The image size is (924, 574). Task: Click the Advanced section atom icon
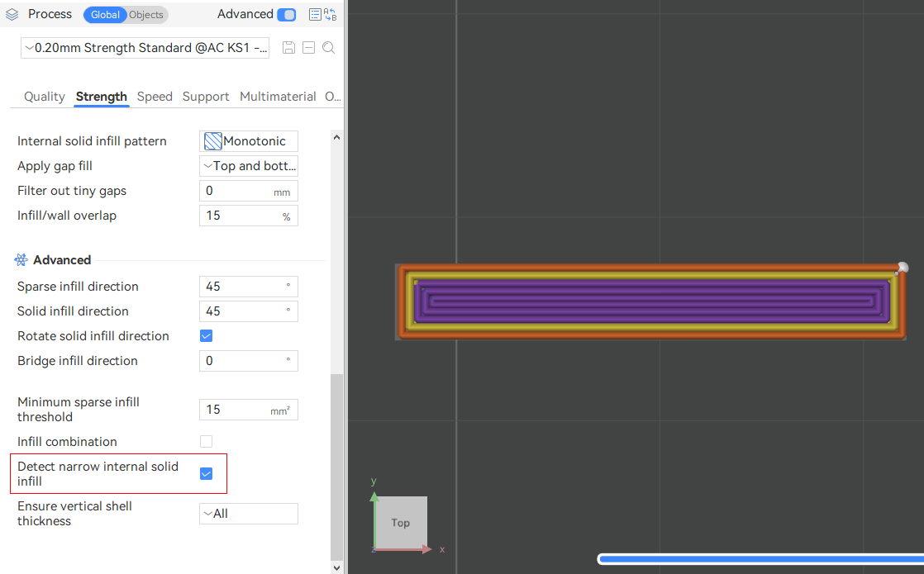click(x=21, y=259)
